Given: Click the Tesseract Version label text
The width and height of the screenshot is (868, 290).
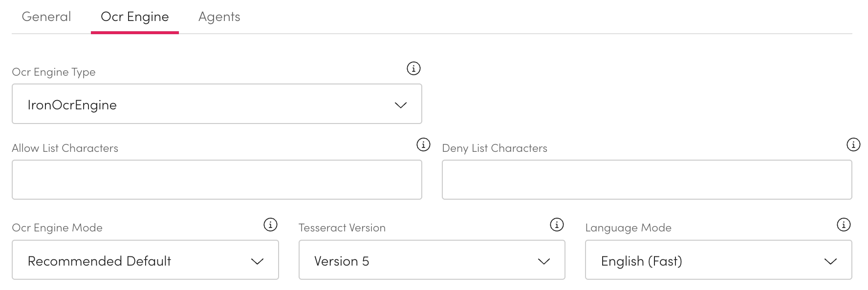Looking at the screenshot, I should pos(342,228).
